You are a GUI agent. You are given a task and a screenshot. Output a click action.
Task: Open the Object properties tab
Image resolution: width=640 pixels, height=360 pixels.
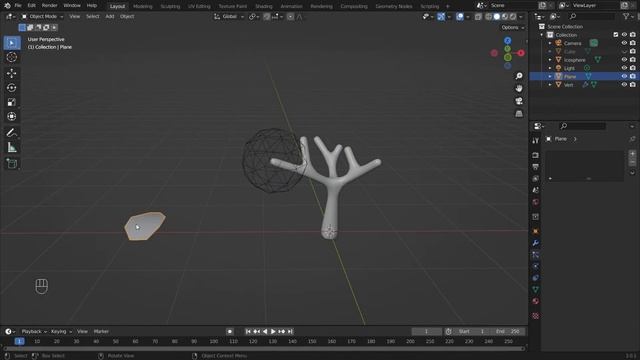coord(536,231)
